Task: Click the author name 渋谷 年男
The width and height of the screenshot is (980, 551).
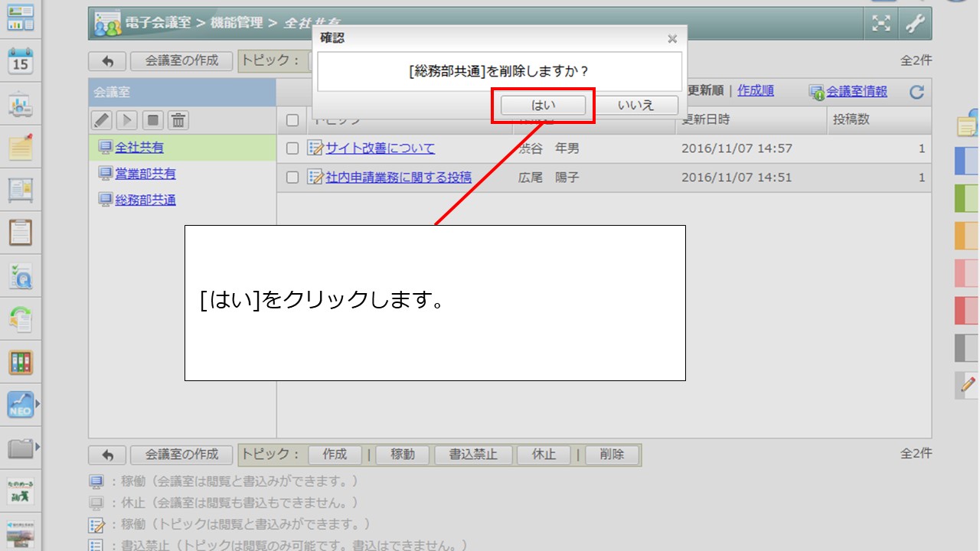Action: [x=549, y=148]
